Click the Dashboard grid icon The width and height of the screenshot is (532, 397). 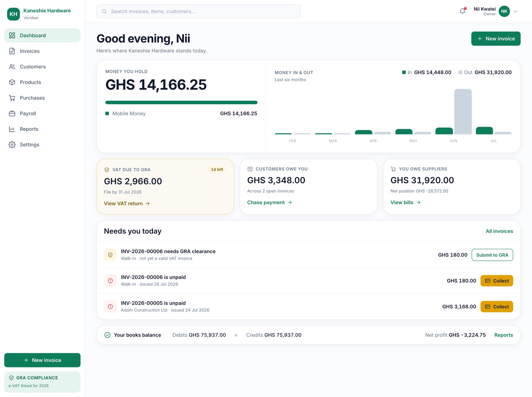(x=12, y=36)
